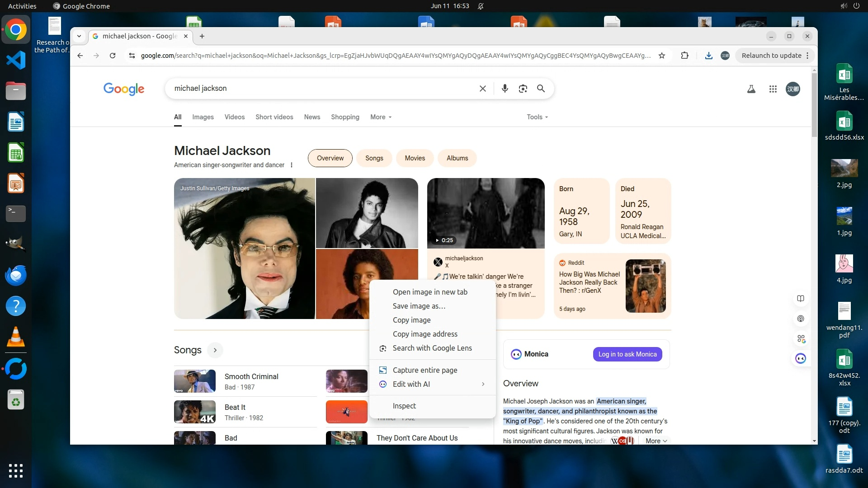
Task: Open the Tools dropdown
Action: (537, 117)
